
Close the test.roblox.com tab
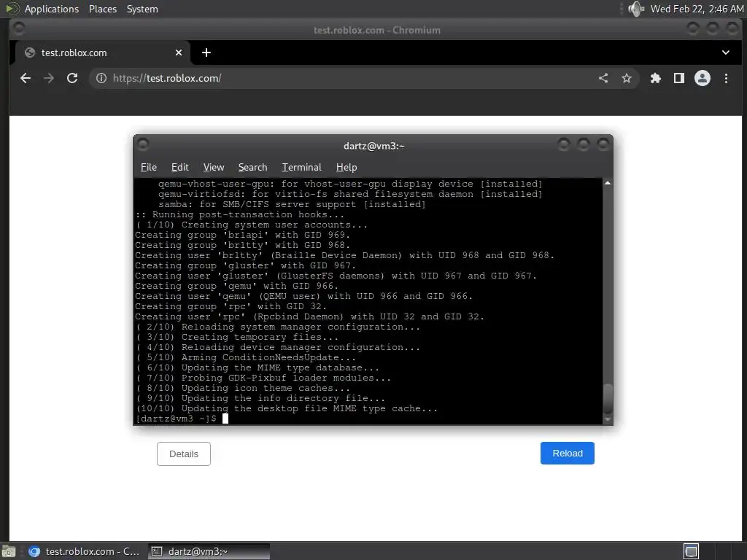[x=179, y=52]
